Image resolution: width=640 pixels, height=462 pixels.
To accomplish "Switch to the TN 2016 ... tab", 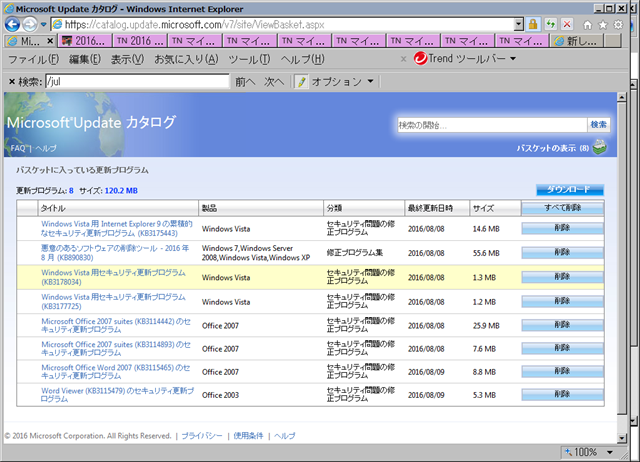I will pos(140,41).
